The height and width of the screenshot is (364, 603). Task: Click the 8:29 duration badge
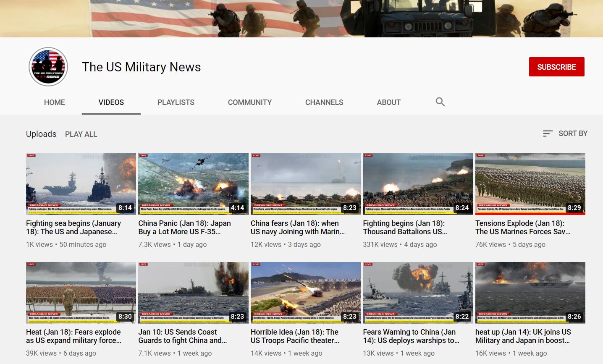click(x=574, y=207)
